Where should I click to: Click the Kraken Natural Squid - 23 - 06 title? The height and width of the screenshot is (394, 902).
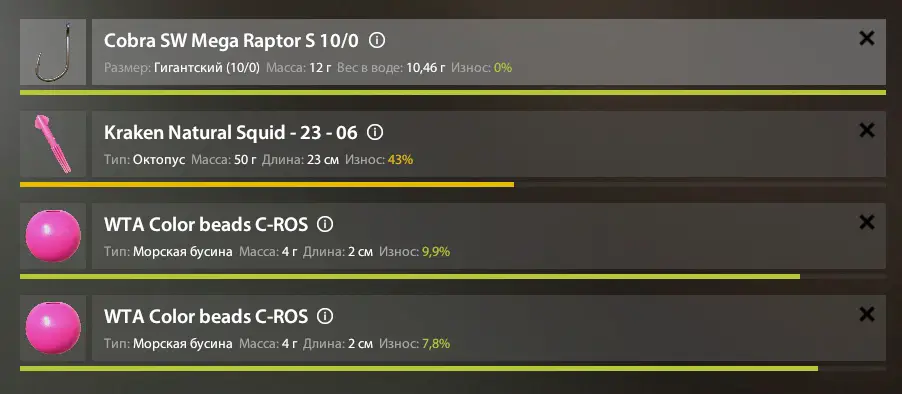[231, 133]
